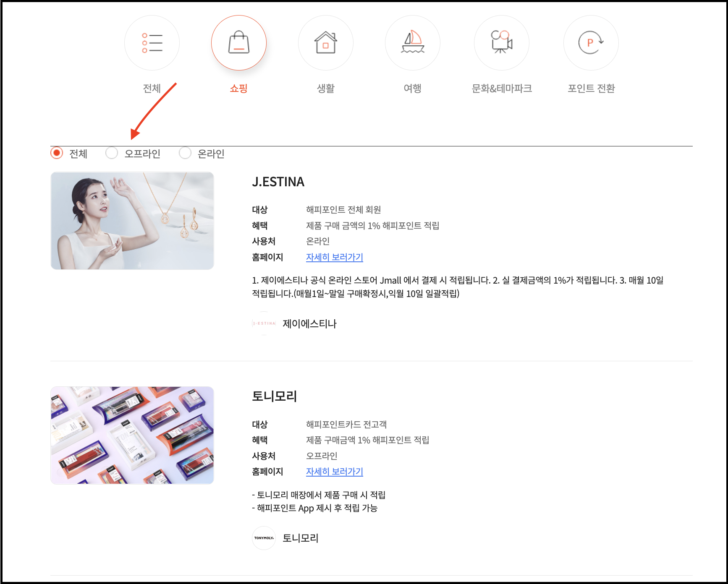
Task: Click the 문화&테마파크 category label
Action: (x=502, y=89)
